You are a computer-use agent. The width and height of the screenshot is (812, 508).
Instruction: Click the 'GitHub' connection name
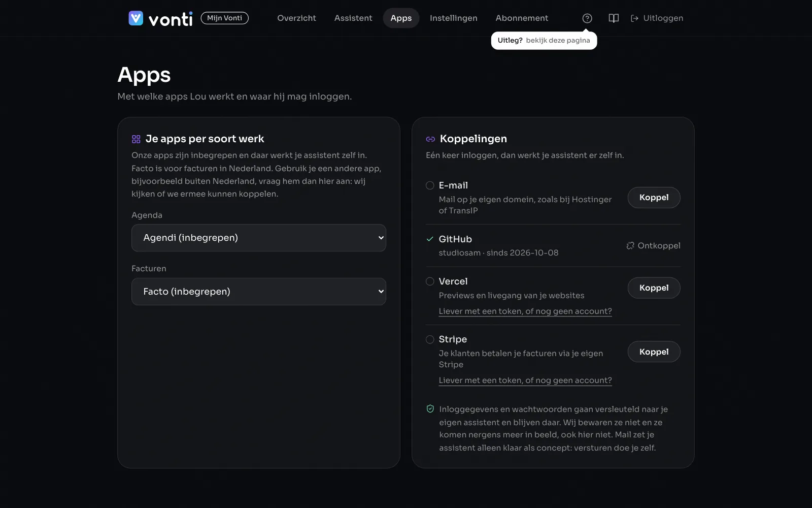pos(455,239)
